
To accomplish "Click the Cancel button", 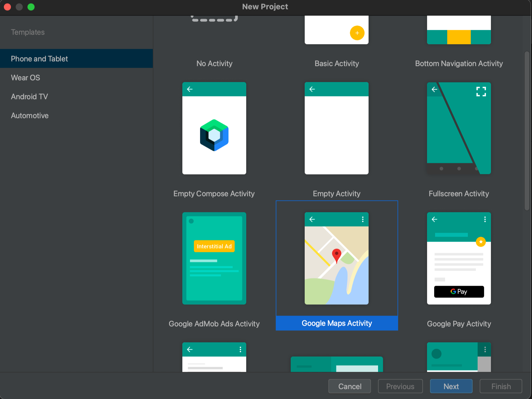I will [x=350, y=386].
